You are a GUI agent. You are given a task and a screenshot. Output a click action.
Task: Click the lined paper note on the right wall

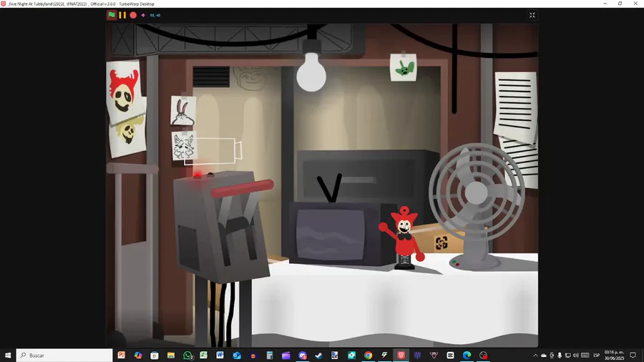pyautogui.click(x=515, y=107)
